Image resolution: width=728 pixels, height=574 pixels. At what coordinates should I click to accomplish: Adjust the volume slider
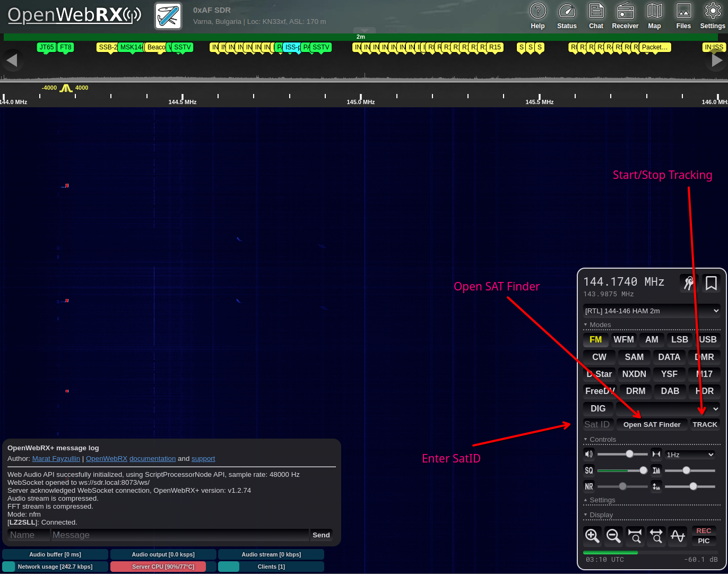[622, 454]
